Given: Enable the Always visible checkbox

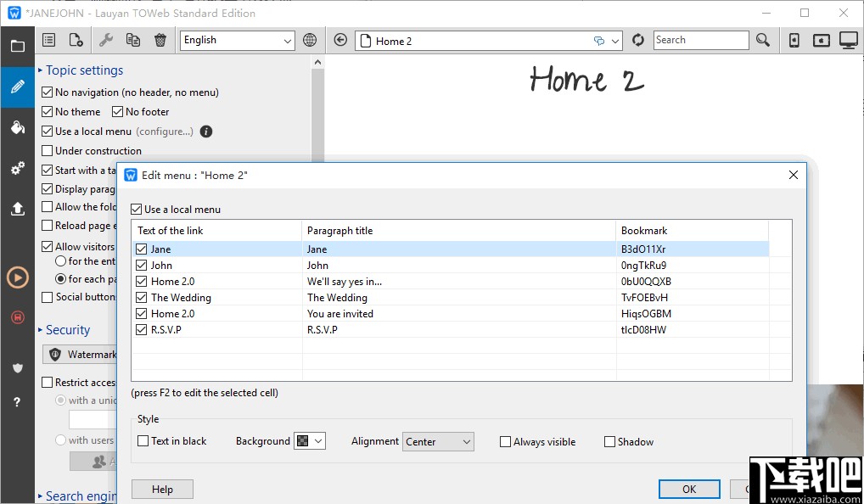Looking at the screenshot, I should [x=506, y=442].
